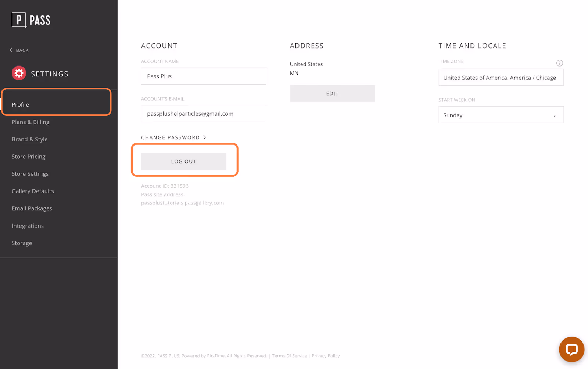
Task: Open Privacy Policy link
Action: pos(326,356)
